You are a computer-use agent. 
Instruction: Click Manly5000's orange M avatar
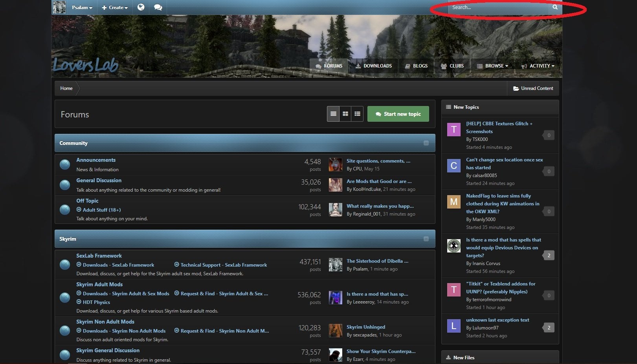click(x=454, y=202)
